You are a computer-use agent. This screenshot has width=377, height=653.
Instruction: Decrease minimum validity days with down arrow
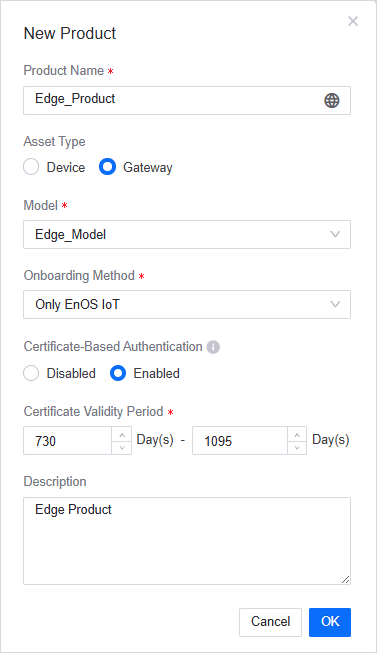pos(122,448)
